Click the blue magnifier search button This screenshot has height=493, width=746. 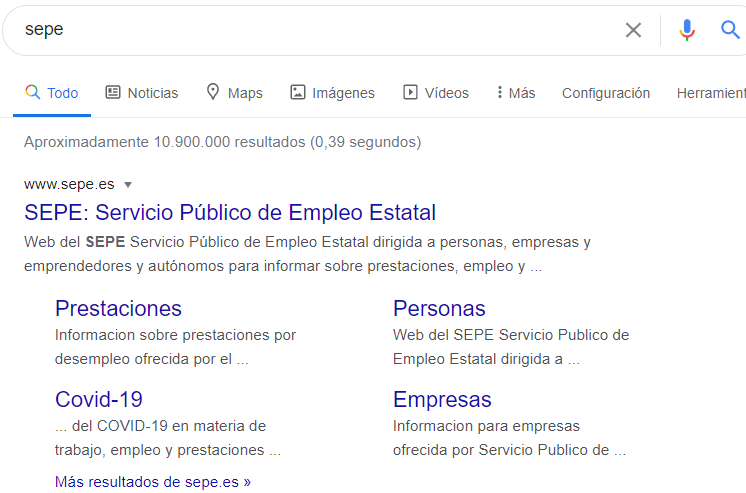pos(730,30)
